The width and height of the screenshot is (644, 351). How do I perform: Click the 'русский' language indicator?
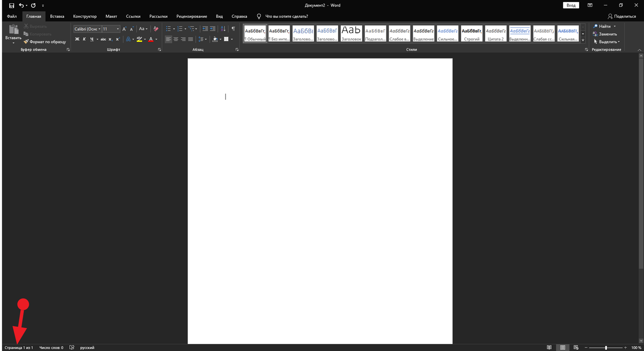pos(87,348)
